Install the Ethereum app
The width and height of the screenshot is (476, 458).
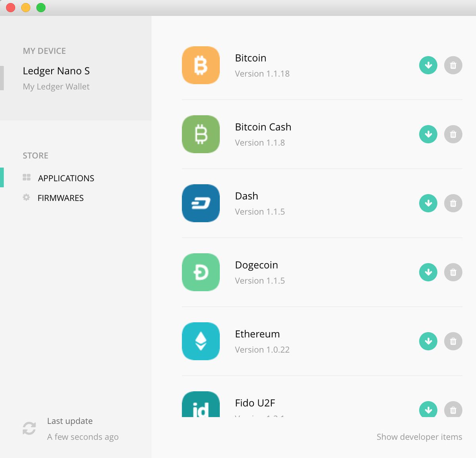428,341
